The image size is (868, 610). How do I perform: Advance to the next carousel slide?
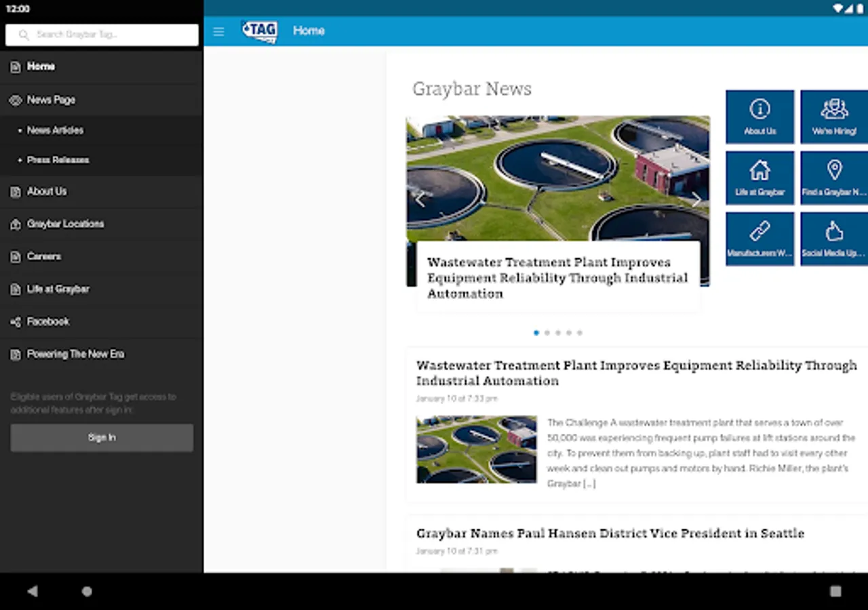point(696,199)
